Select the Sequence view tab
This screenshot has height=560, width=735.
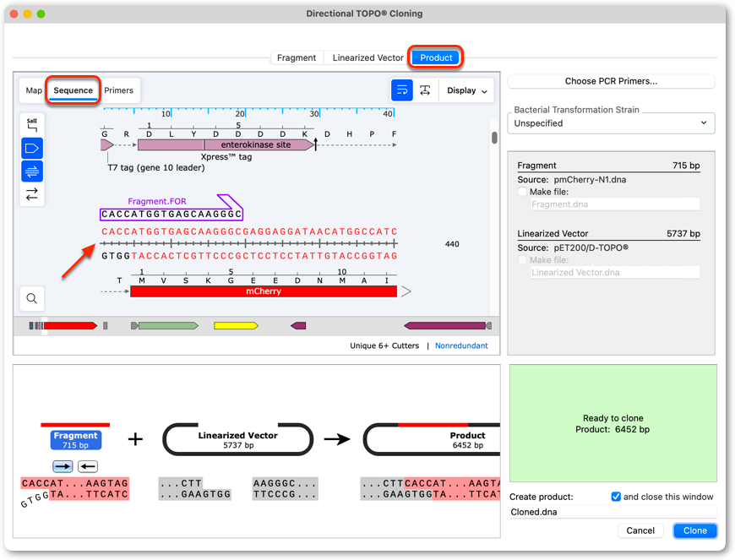[x=73, y=90]
